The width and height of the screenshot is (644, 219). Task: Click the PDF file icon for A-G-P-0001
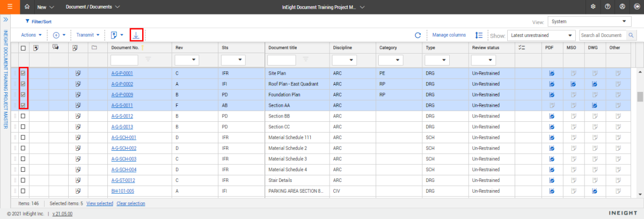(552, 73)
